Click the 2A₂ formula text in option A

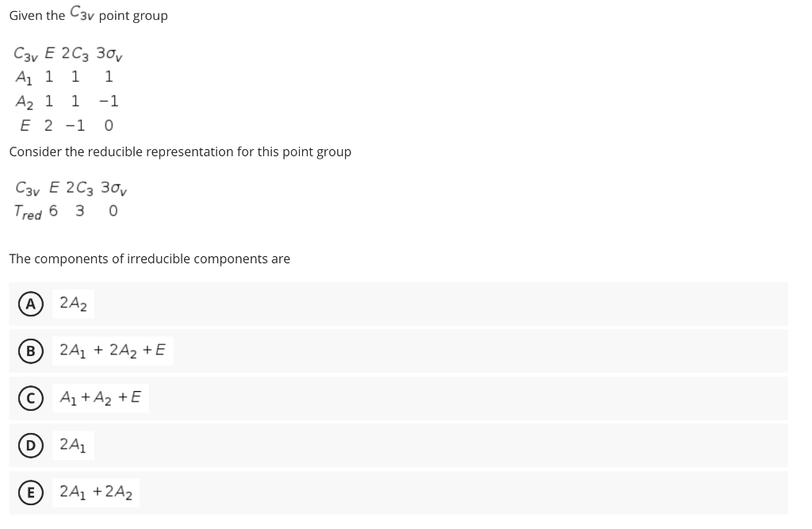[x=72, y=303]
